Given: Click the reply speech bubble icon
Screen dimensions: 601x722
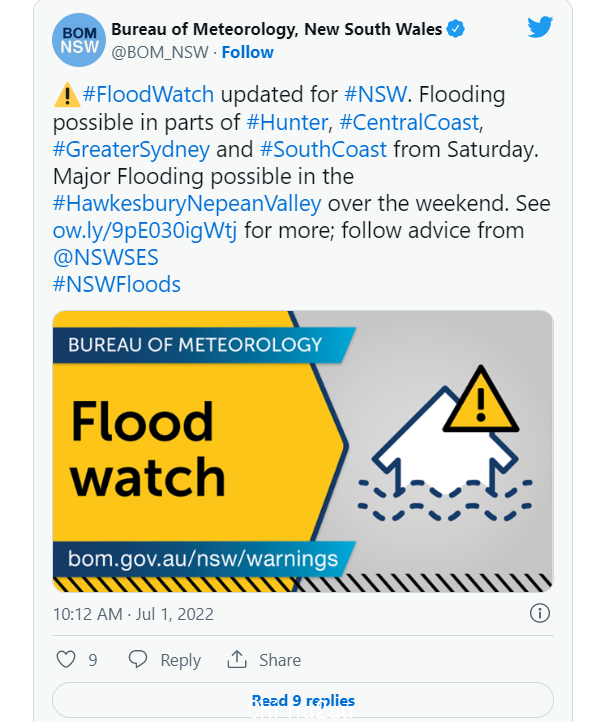Looking at the screenshot, I should pyautogui.click(x=138, y=659).
